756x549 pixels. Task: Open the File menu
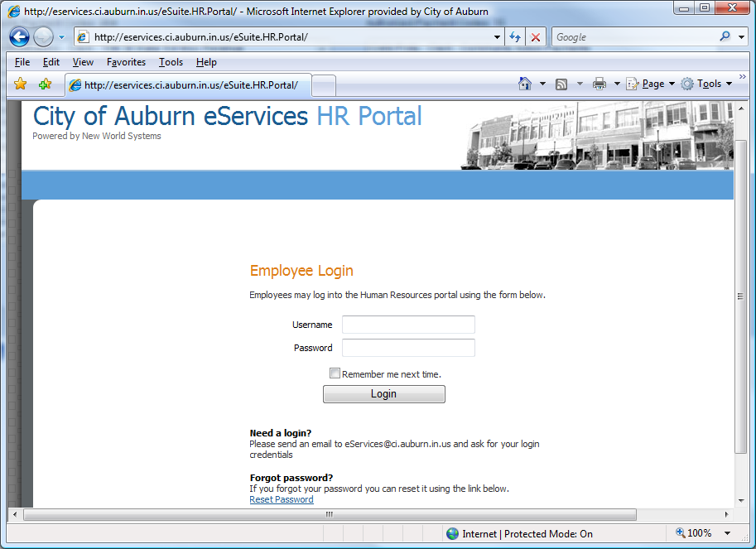tap(22, 62)
